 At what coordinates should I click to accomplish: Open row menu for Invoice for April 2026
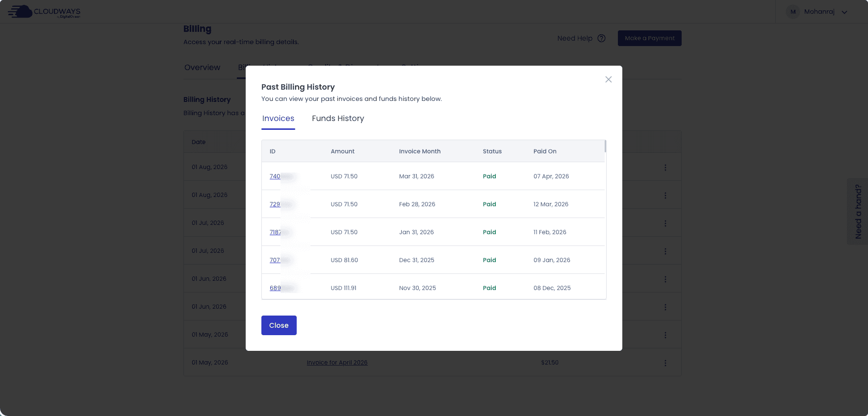[665, 363]
